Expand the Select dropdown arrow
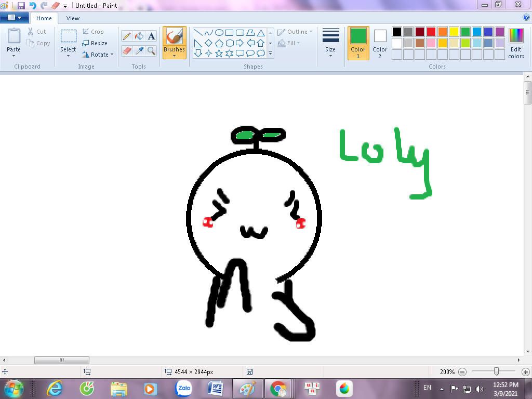The width and height of the screenshot is (532, 399). point(68,56)
